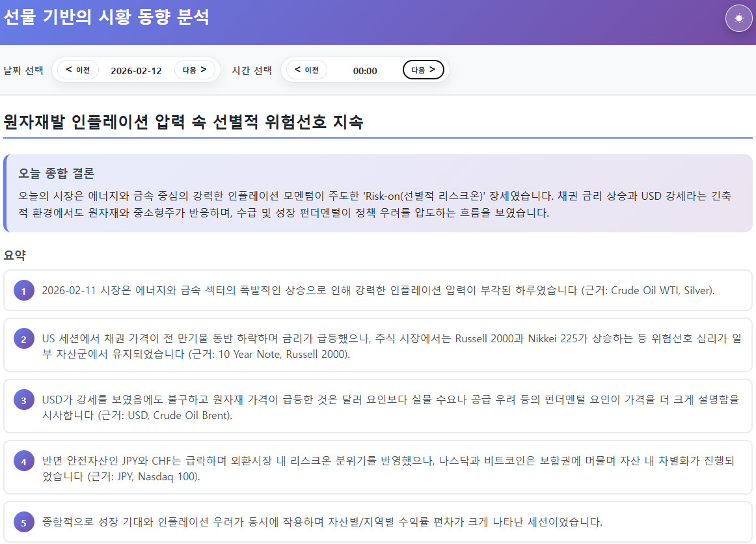Click the 00:00 time value
Image resolution: width=756 pixels, height=544 pixels.
coord(365,70)
